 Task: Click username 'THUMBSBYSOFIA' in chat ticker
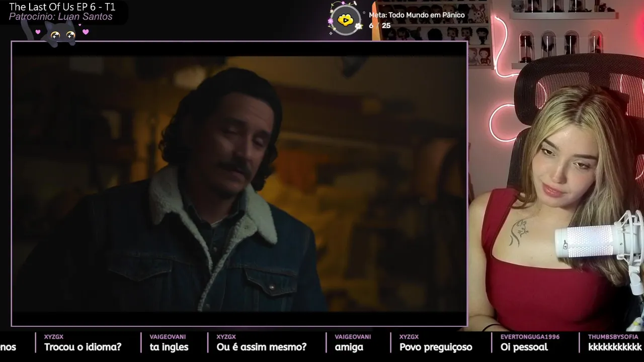(x=613, y=337)
